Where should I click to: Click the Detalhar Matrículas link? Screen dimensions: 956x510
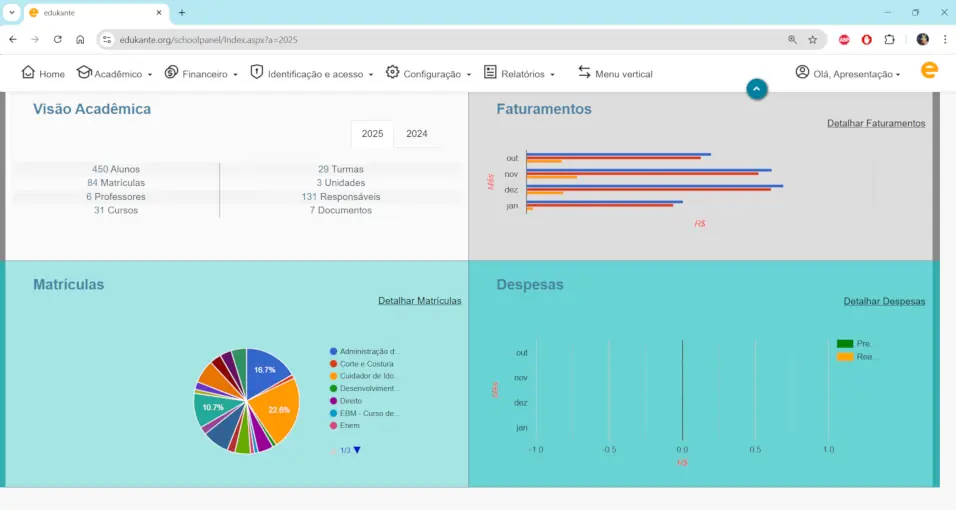(419, 300)
